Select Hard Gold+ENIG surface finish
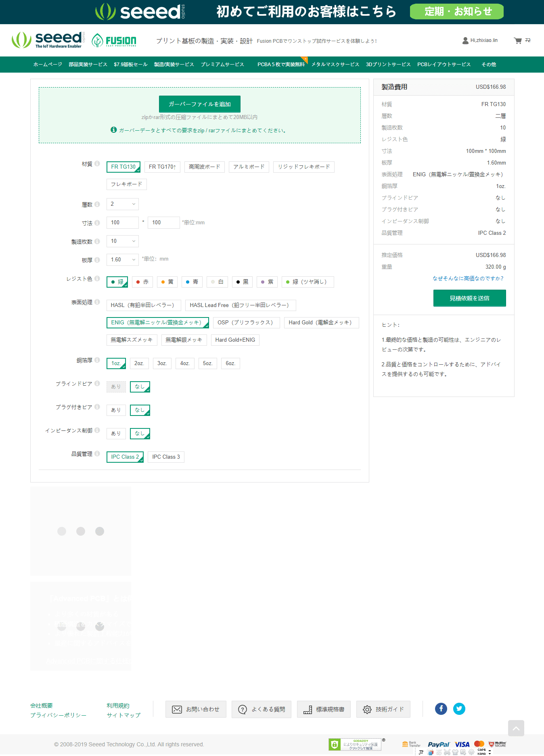 [235, 340]
